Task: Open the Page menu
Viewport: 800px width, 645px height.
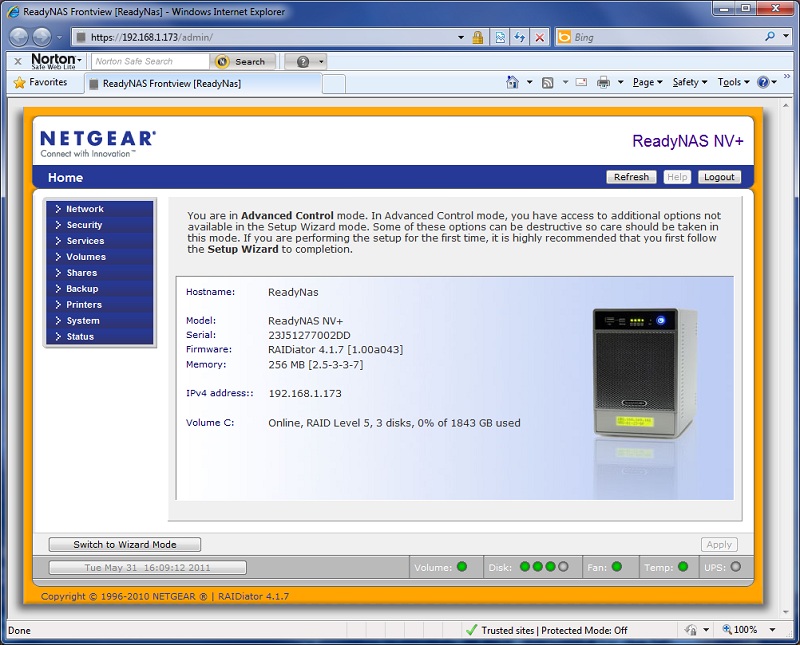Action: 647,82
